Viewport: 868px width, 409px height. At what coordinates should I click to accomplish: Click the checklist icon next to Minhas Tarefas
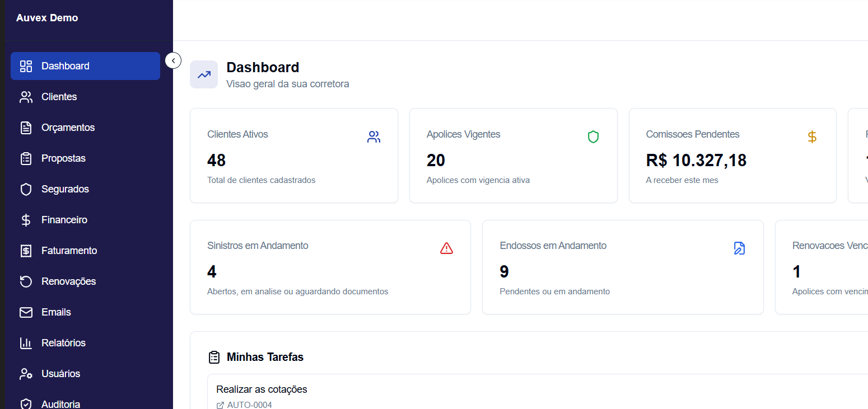214,357
